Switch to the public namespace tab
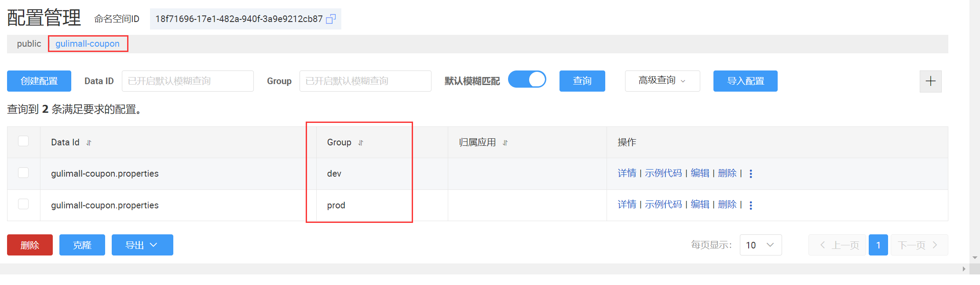This screenshot has width=980, height=285. click(29, 44)
